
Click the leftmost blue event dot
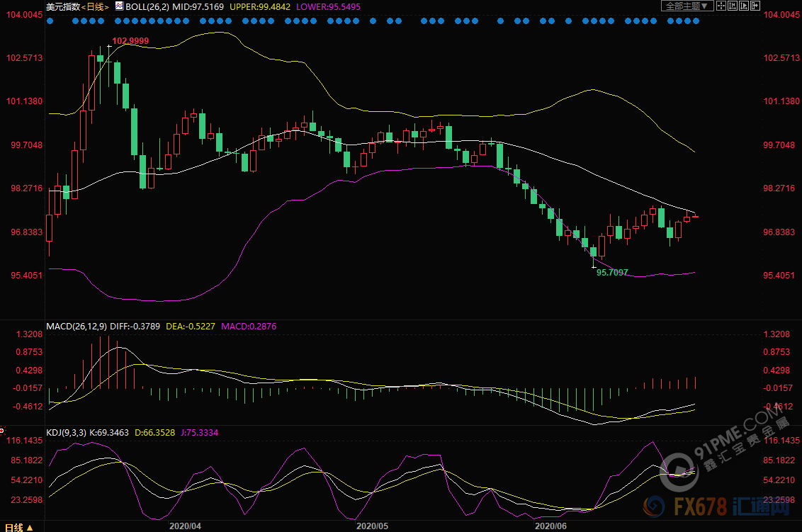tap(50, 21)
